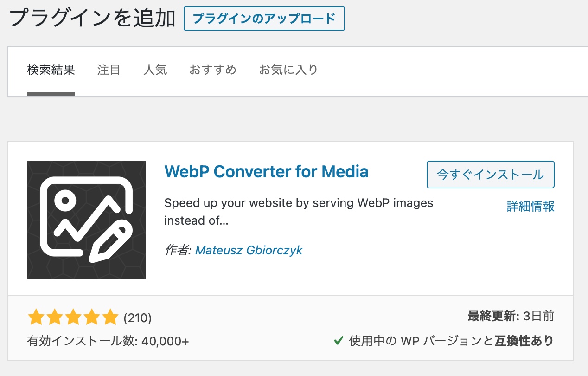The image size is (588, 376).
Task: Select the おすすめ tab
Action: coord(212,70)
